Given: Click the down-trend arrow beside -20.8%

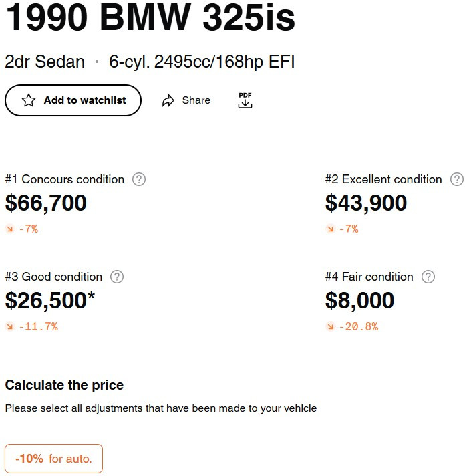Looking at the screenshot, I should [330, 326].
